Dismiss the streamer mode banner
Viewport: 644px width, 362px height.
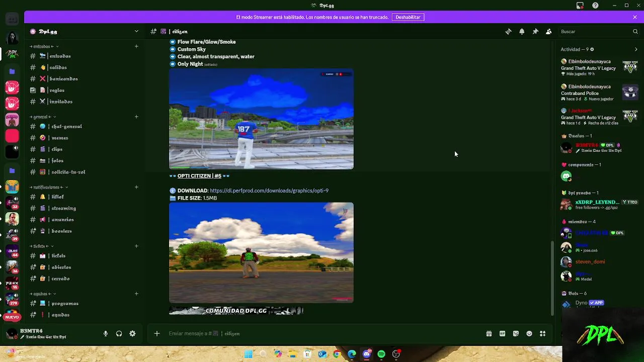click(x=635, y=17)
